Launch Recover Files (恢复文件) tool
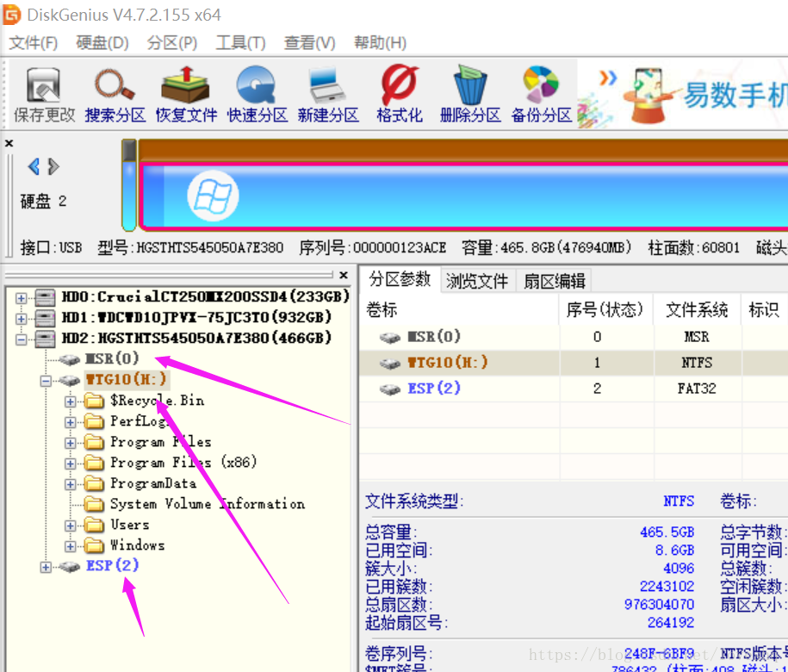This screenshot has width=788, height=672. [186, 95]
